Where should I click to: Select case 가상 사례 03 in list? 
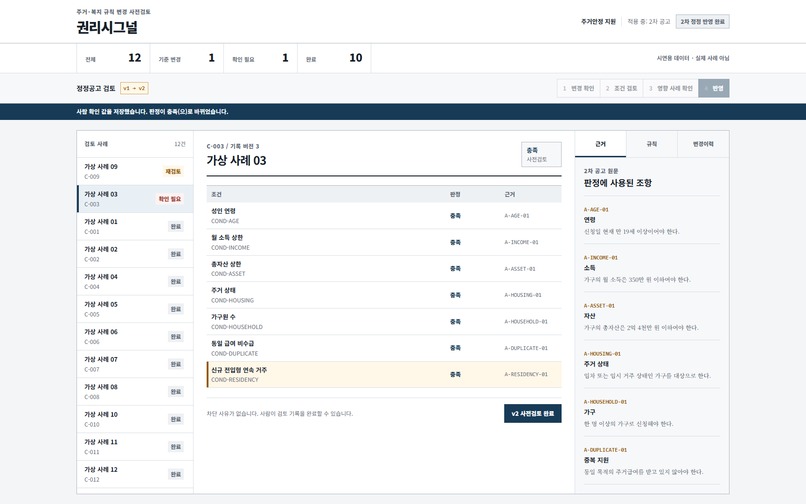coord(135,199)
